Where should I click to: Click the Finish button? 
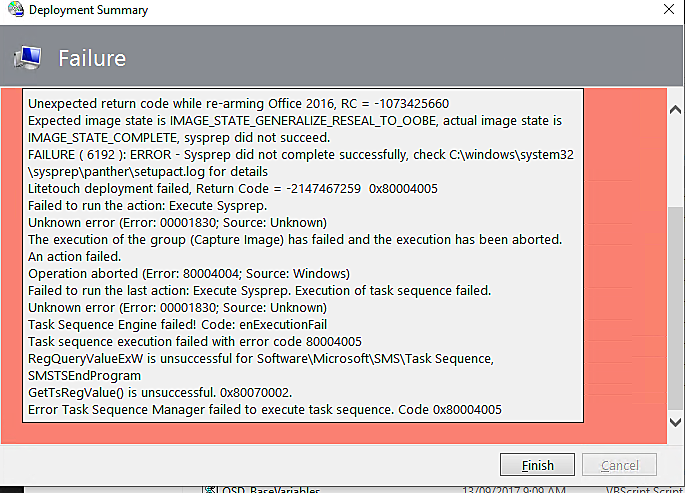click(537, 465)
